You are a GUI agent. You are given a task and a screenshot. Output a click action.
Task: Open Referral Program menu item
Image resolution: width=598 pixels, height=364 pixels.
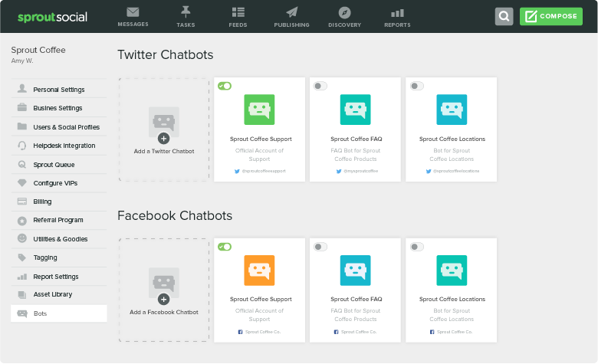[59, 220]
